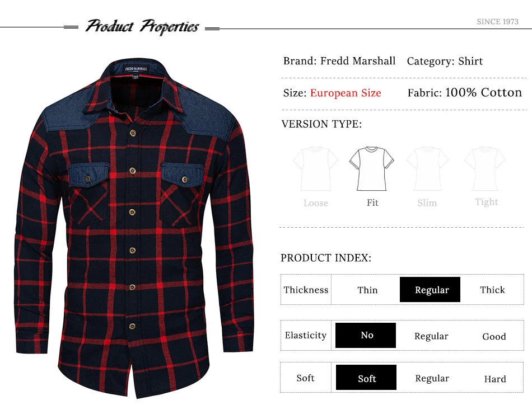532x419 pixels.
Task: Choose No elasticity option
Action: coord(366,335)
